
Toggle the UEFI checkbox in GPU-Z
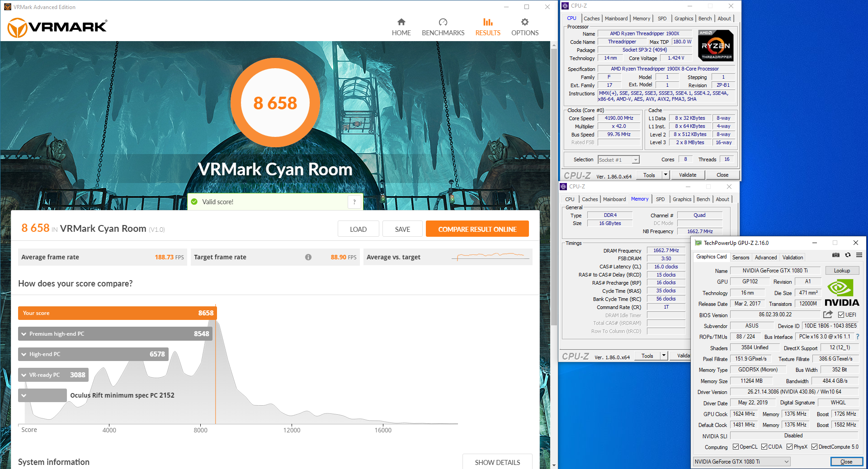pyautogui.click(x=841, y=315)
